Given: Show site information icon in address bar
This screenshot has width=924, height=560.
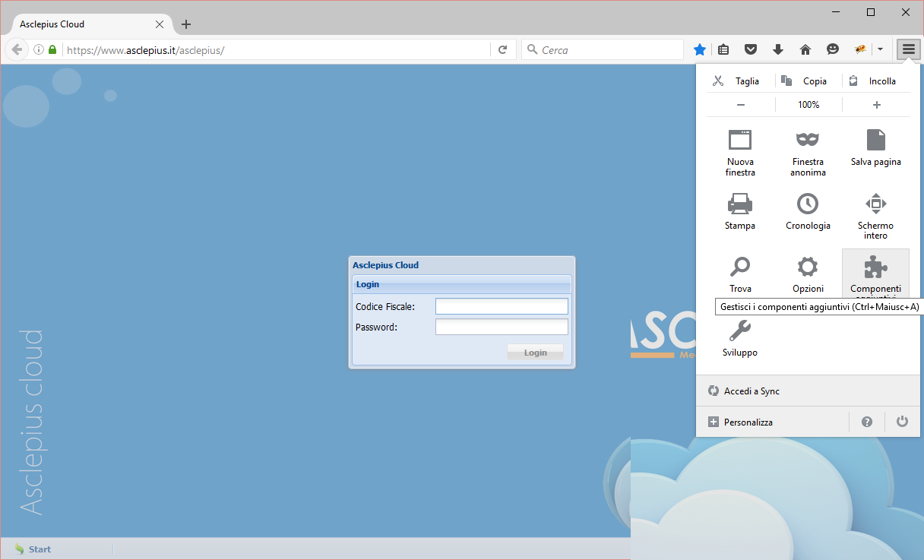Looking at the screenshot, I should point(39,49).
